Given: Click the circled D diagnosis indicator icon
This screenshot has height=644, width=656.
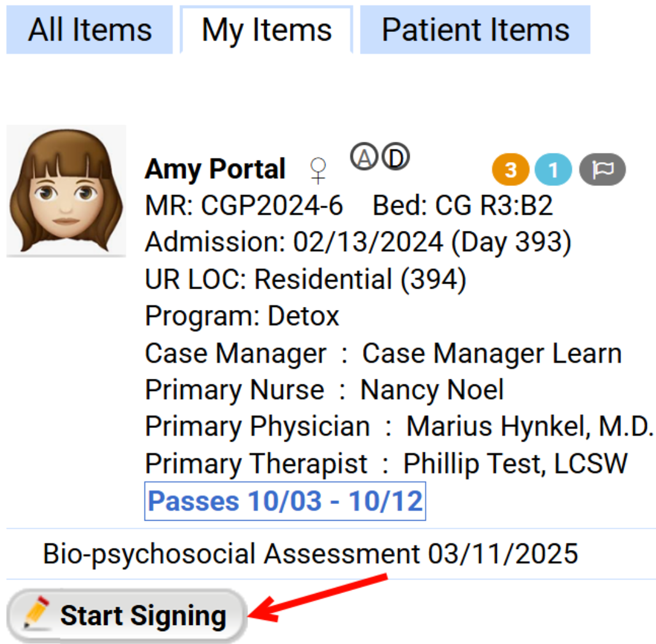Looking at the screenshot, I should 396,157.
